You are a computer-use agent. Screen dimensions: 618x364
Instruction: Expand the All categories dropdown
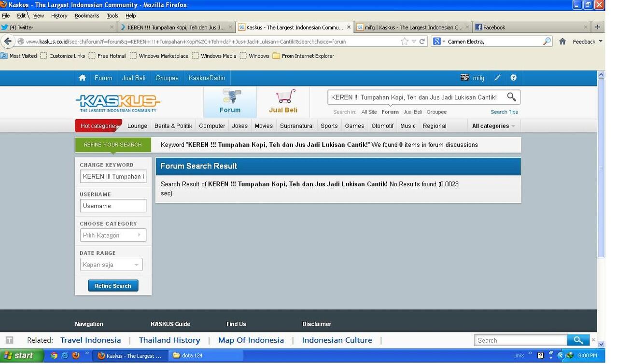(493, 126)
